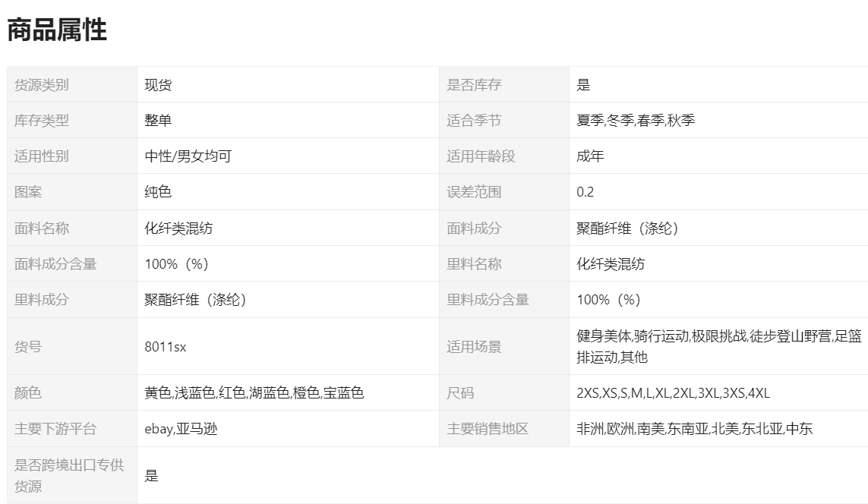Select the 适合季节 seasons list value
The image size is (868, 504).
coord(635,121)
